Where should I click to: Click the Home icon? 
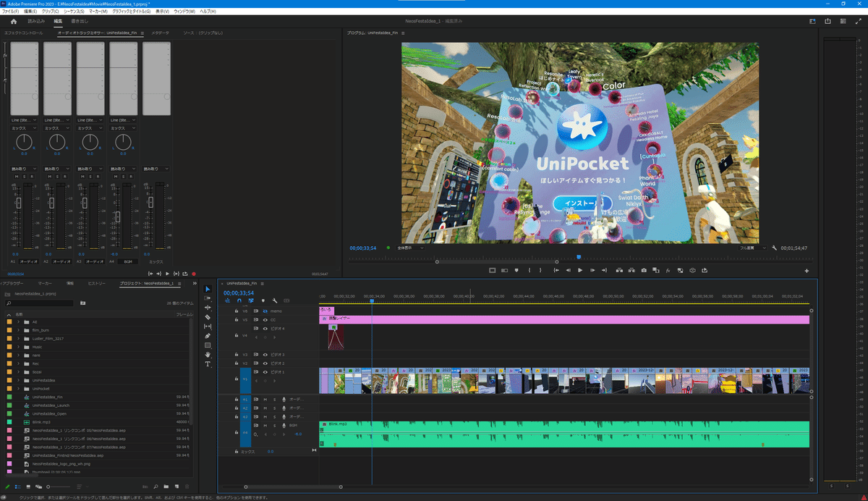click(x=13, y=22)
